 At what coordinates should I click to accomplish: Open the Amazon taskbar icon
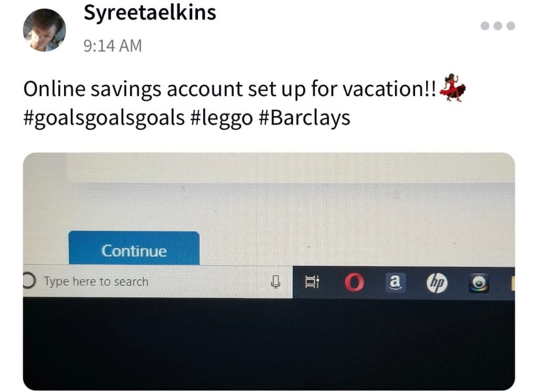tap(396, 283)
